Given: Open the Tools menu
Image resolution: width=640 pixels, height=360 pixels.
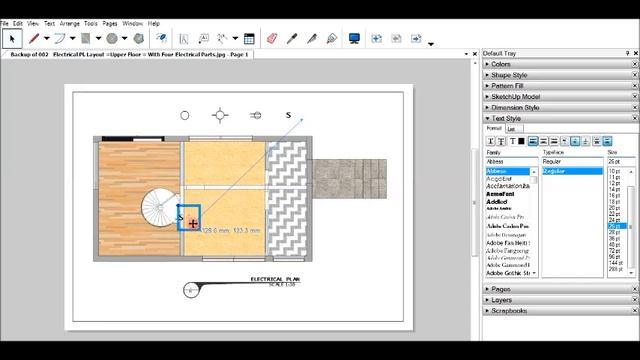Looking at the screenshot, I should (91, 24).
